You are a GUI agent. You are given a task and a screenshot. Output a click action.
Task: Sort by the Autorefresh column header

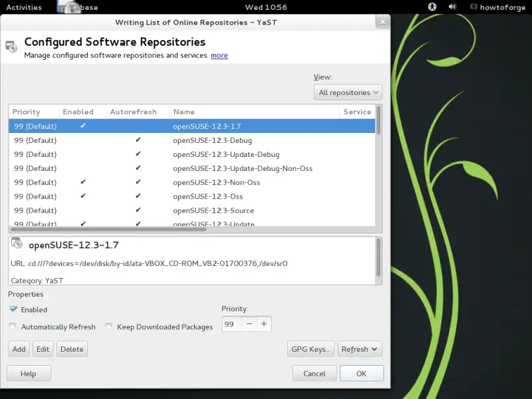[138, 112]
